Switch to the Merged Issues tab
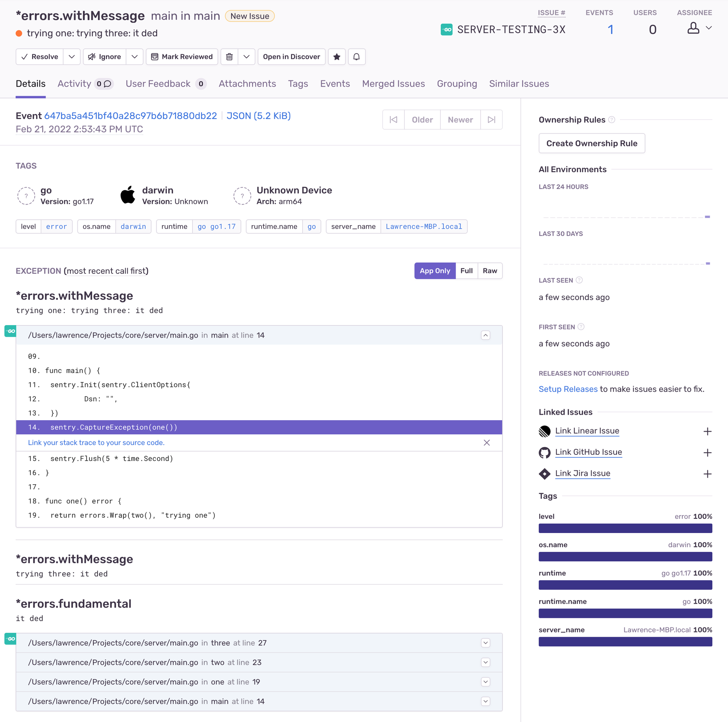This screenshot has width=728, height=722. coord(393,84)
